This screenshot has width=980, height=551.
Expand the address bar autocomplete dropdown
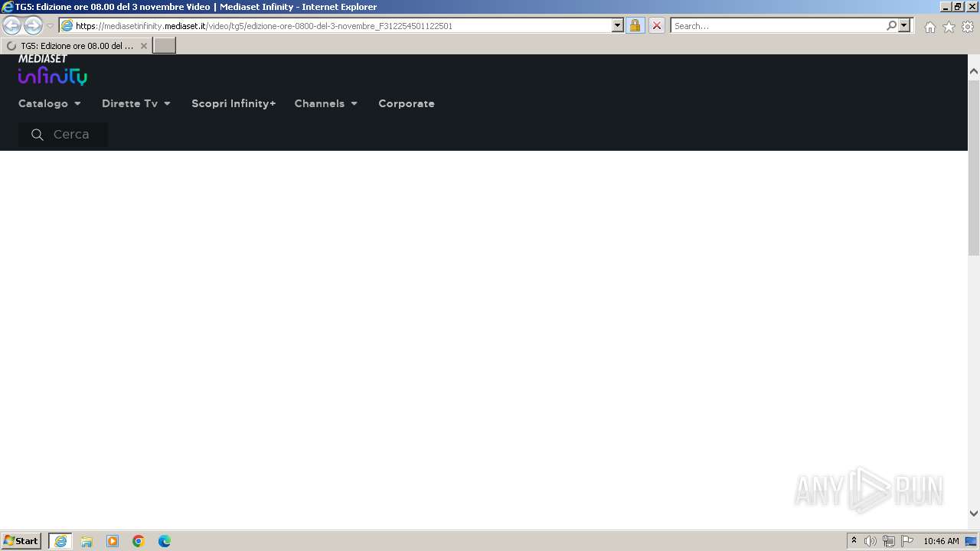pos(618,25)
